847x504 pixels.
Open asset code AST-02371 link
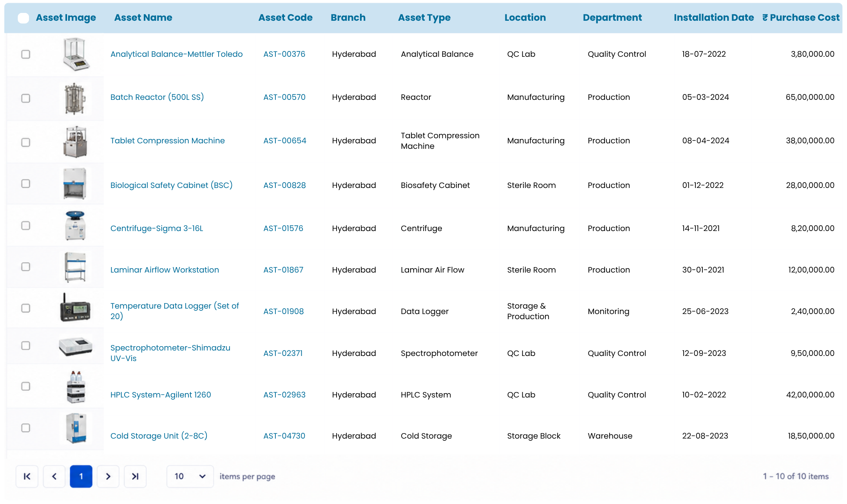tap(283, 353)
